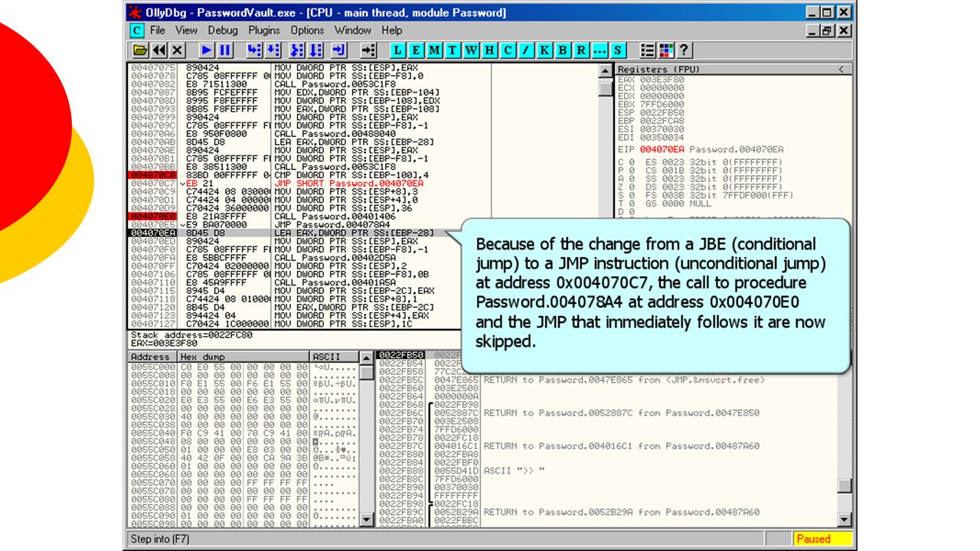
Task: Open the Options menu
Action: pyautogui.click(x=307, y=31)
